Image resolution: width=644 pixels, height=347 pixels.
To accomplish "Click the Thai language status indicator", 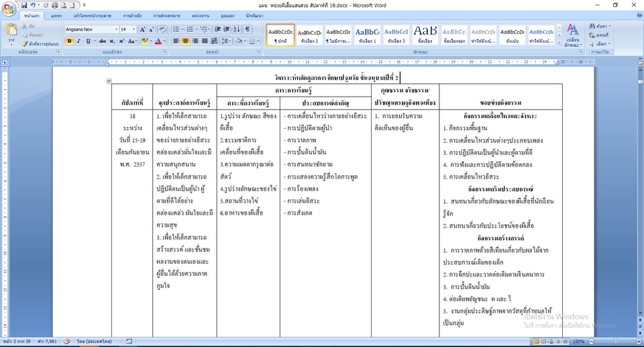I will pos(94,341).
